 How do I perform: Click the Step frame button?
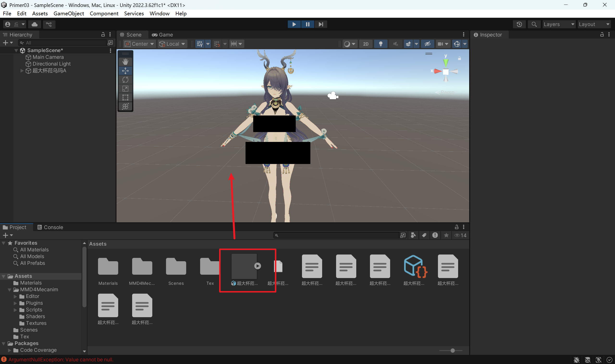click(x=320, y=24)
